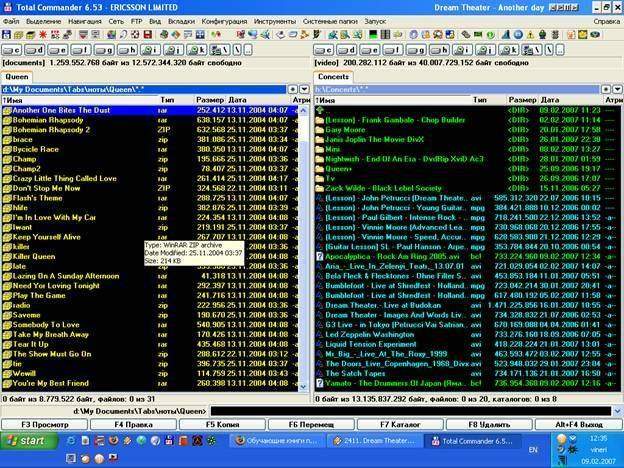
Task: Open the Конфигурация menu
Action: (x=223, y=20)
